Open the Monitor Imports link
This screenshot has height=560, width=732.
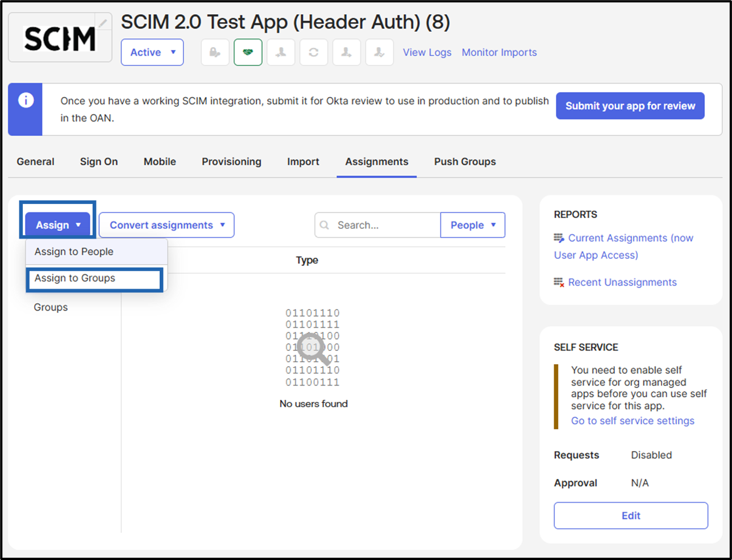[x=499, y=52]
